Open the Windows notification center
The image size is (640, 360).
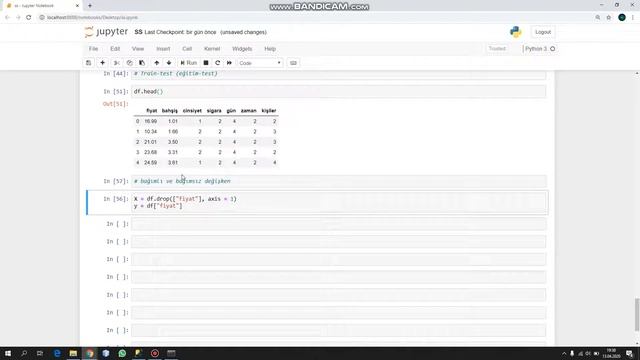(629, 353)
